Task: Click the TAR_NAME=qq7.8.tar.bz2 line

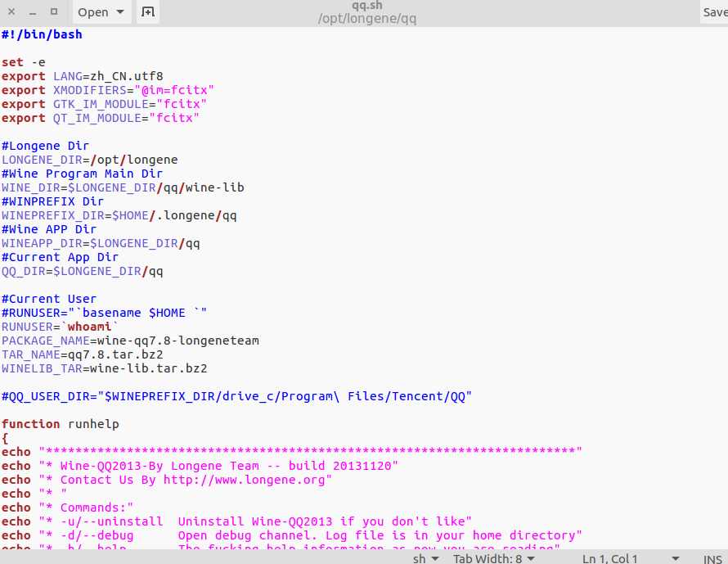Action: 82,355
